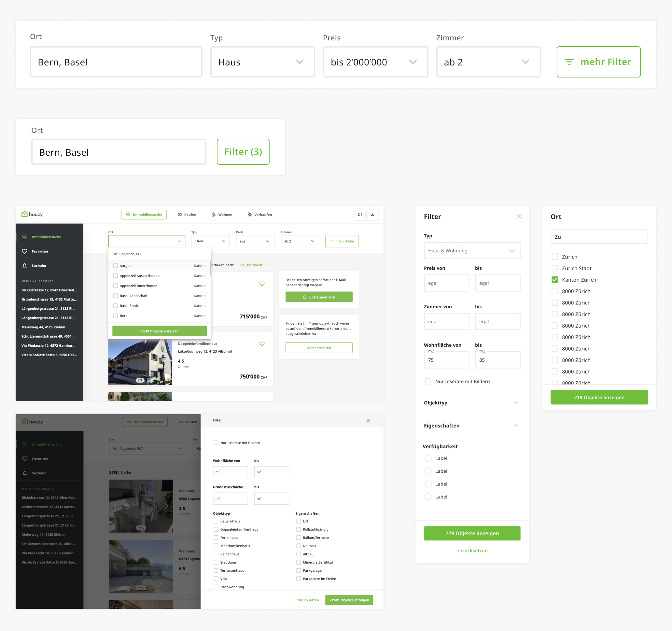Uncheck the Kanton Zürich checkbox

[555, 279]
